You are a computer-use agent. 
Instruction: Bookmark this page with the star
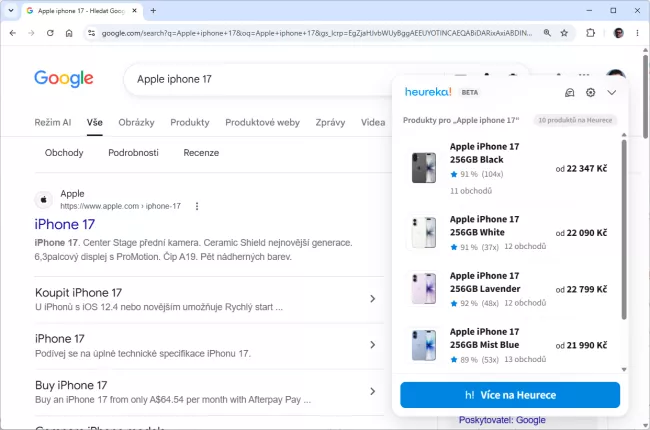564,33
